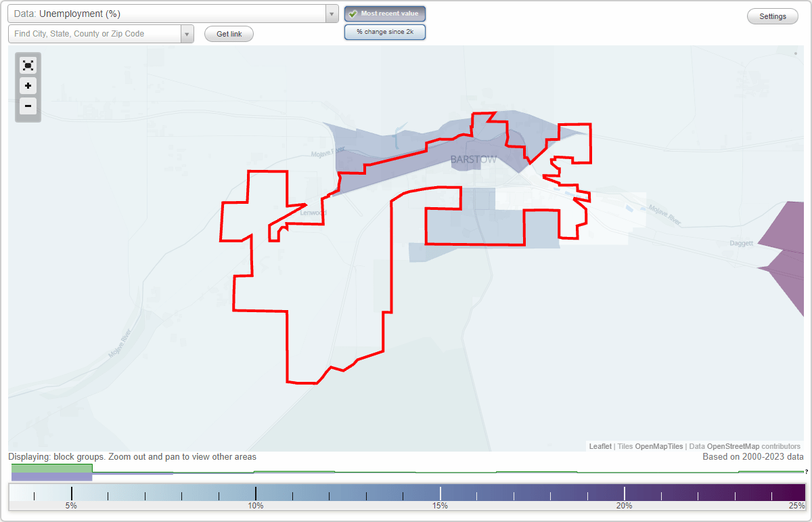
Task: Open the Settings button
Action: (773, 17)
